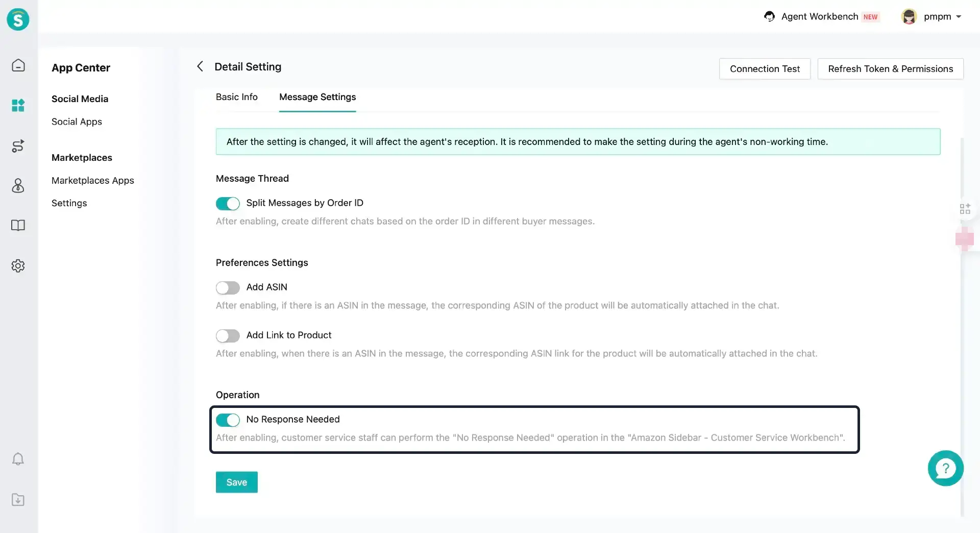
Task: Turn off the No Response Needed toggle
Action: click(x=228, y=420)
